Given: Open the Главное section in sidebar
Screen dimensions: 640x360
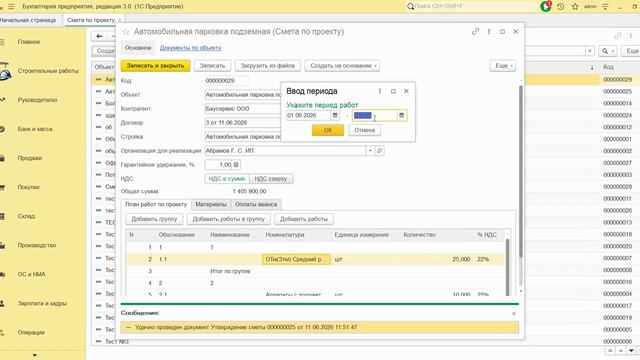Looking at the screenshot, I should pyautogui.click(x=29, y=42).
